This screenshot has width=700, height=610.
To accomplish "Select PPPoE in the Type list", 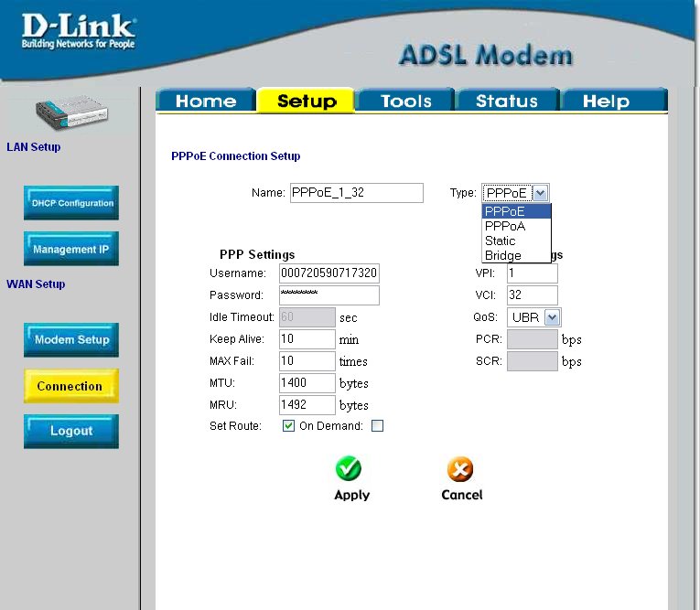I will 516,211.
